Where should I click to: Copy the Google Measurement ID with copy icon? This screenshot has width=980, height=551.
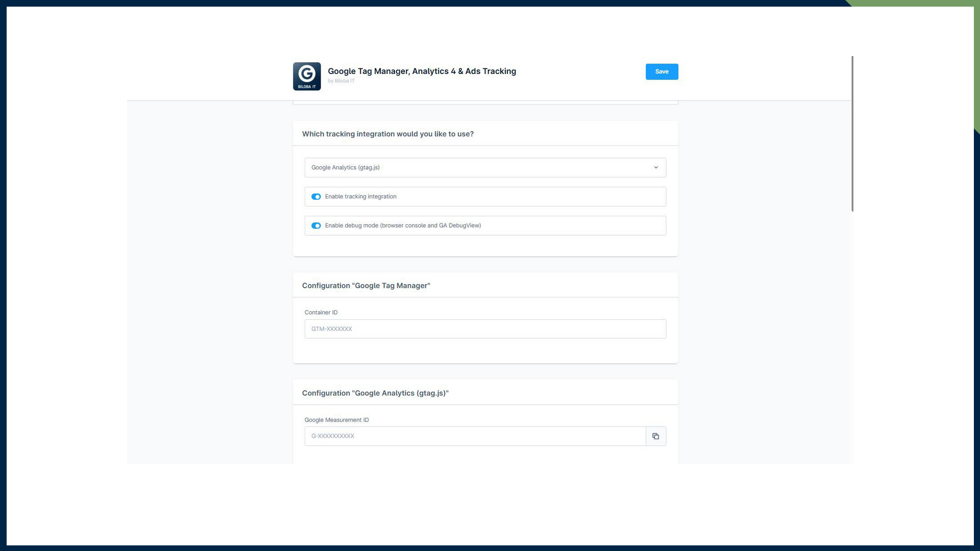click(656, 436)
